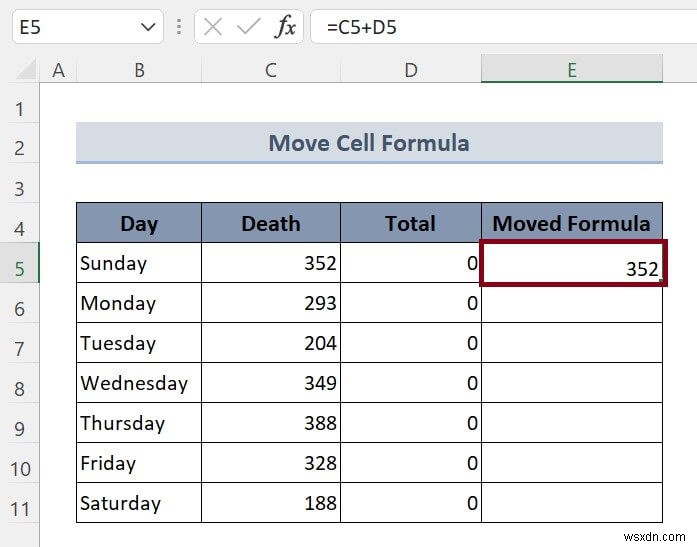Screen dimensions: 697x547
Task: Select the 'Sunday' cell
Action: coord(139,263)
